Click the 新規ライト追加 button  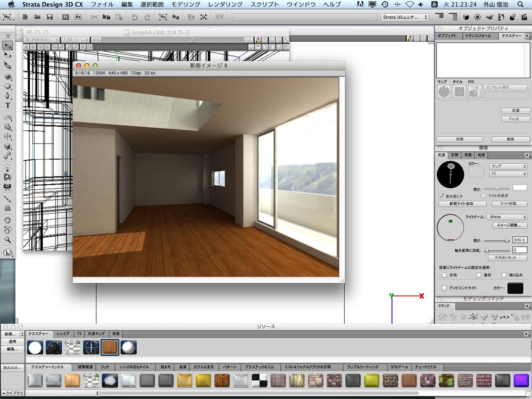[x=461, y=204]
